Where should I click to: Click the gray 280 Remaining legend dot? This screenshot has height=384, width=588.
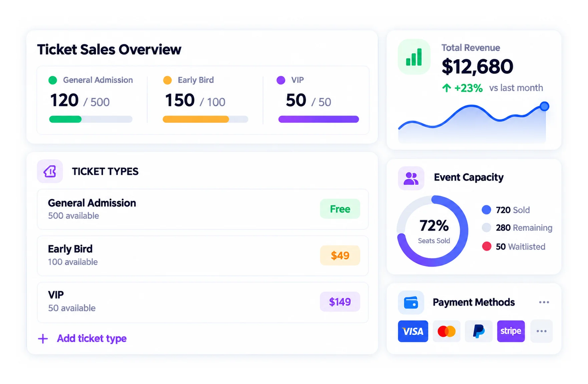tap(487, 228)
